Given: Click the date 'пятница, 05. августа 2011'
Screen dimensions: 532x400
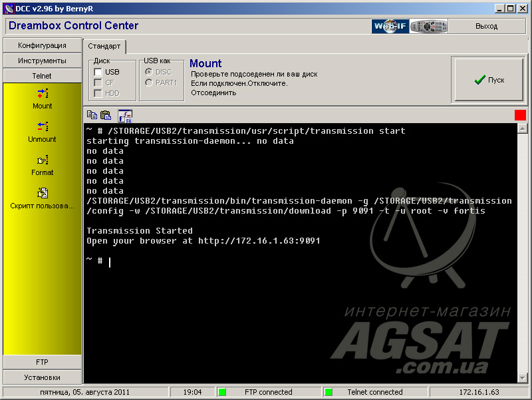Looking at the screenshot, I should point(85,392).
